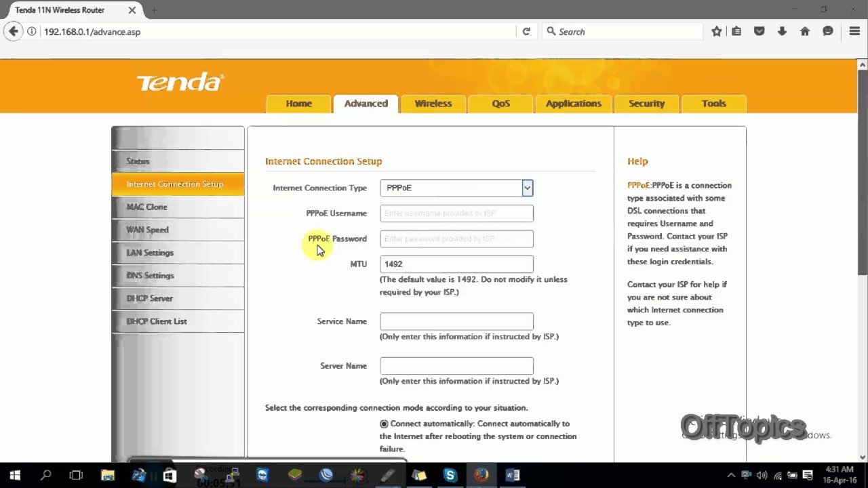Go to the Firefox home page icon

click(x=805, y=31)
